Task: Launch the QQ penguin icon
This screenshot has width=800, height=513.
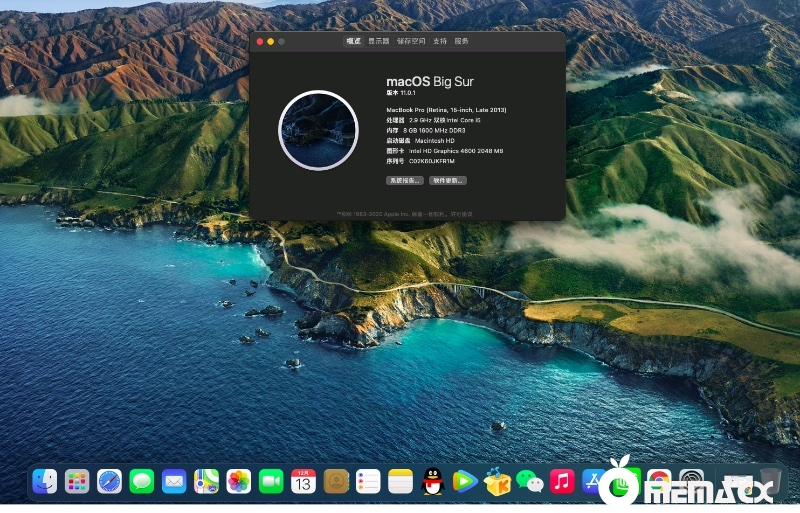Action: pyautogui.click(x=432, y=481)
